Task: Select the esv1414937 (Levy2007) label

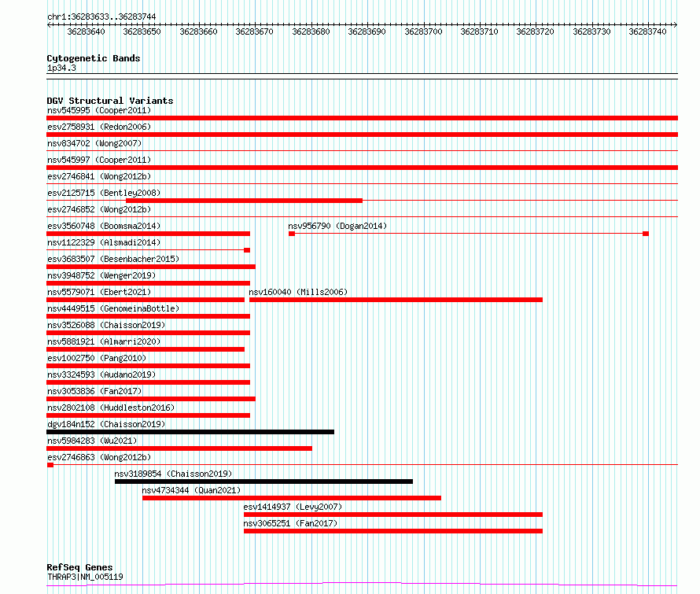Action: click(x=293, y=507)
